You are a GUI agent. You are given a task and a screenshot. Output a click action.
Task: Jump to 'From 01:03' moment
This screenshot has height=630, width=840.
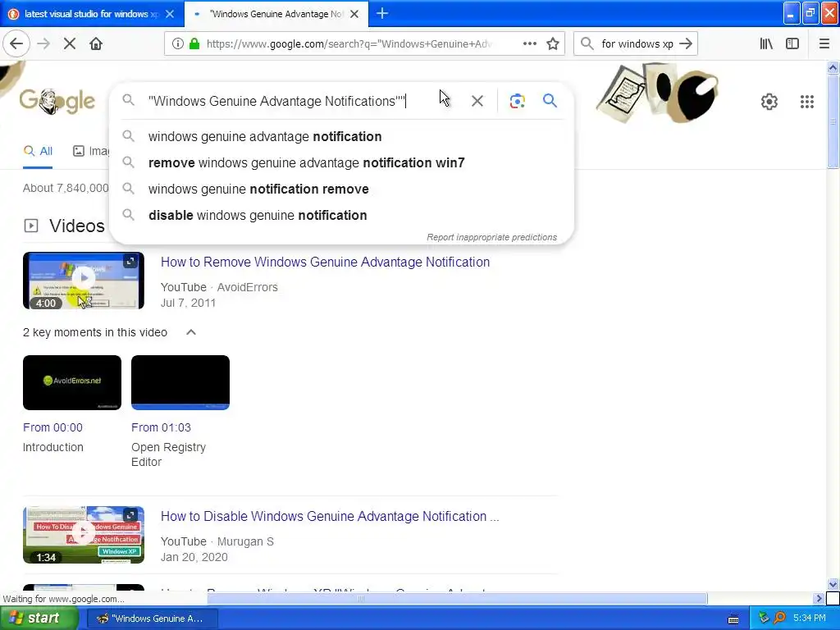[x=161, y=427]
